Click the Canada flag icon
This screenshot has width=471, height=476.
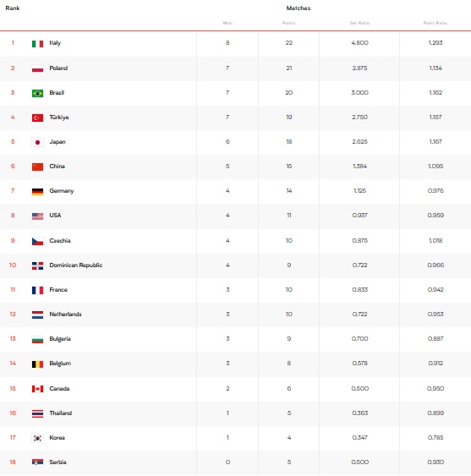[37, 389]
